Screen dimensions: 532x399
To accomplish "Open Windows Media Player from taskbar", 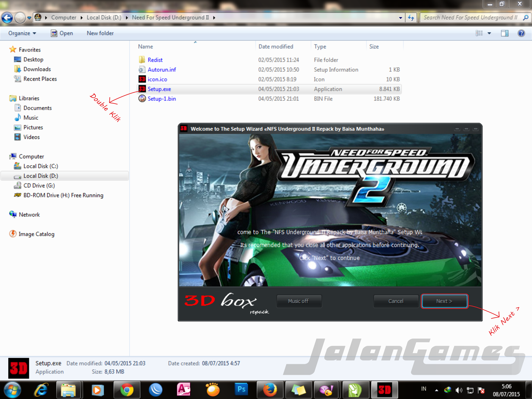I will (97, 390).
